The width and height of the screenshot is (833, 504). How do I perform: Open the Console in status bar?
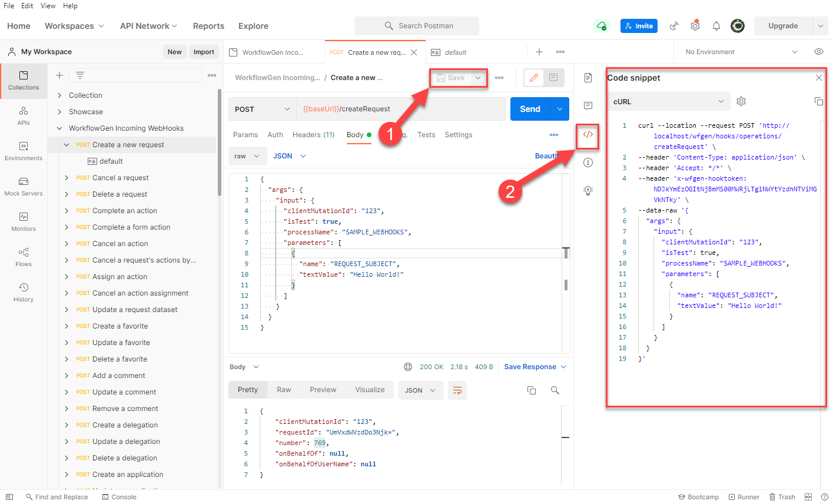coord(119,497)
